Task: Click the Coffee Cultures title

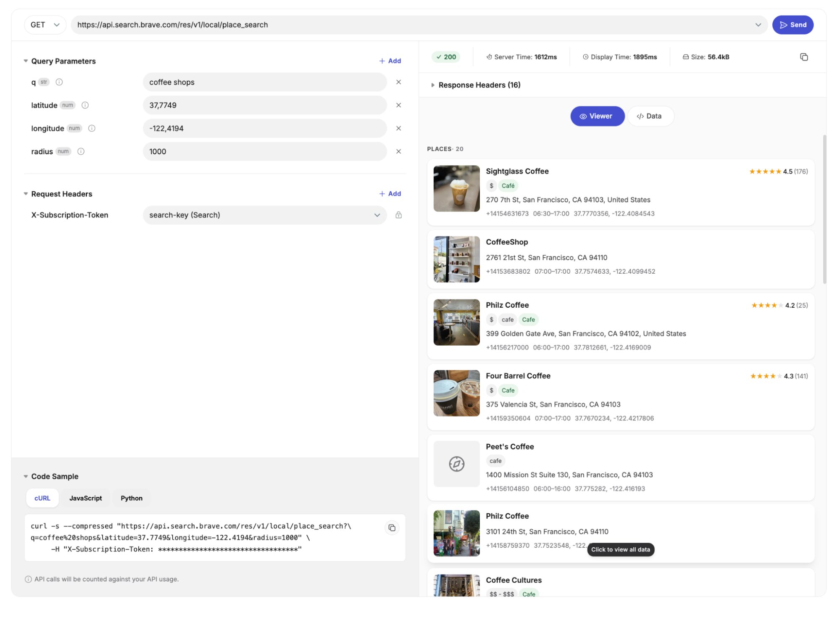Action: click(513, 580)
